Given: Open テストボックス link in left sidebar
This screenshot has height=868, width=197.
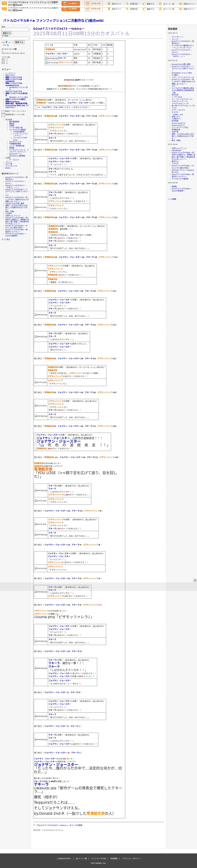Looking at the screenshot, I should pos(11,166).
